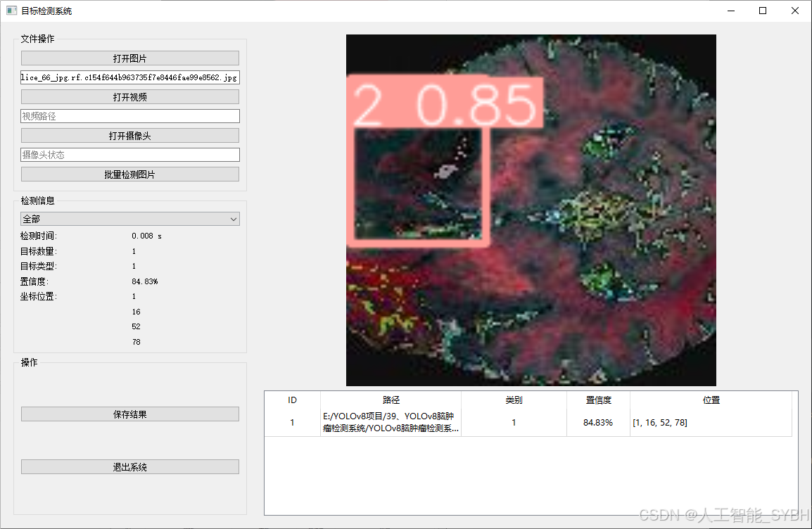This screenshot has width=812, height=529.
Task: Focus the 视频路径 input field
Action: (x=130, y=116)
